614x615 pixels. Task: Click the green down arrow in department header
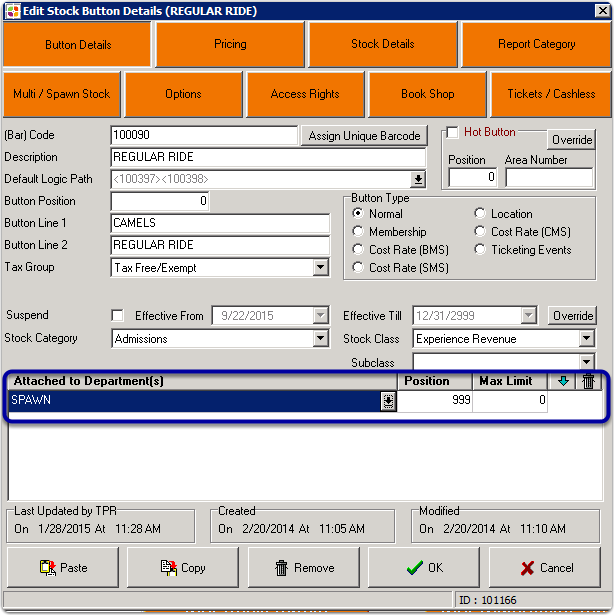(x=563, y=381)
